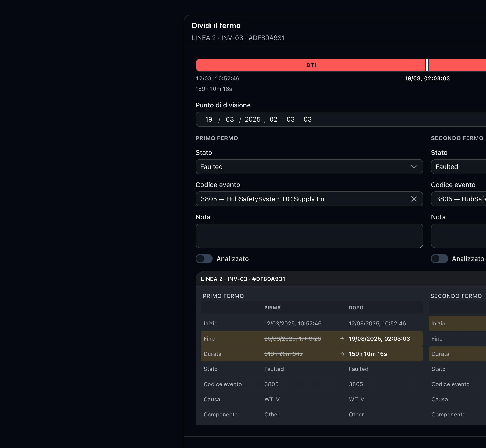Image resolution: width=486 pixels, height=448 pixels.
Task: Clear the Primo Fermo event code selection
Action: point(414,199)
